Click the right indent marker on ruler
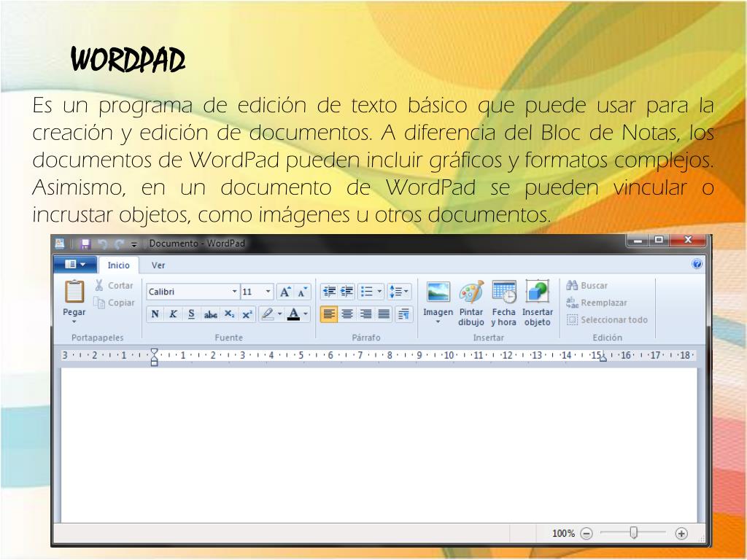The height and width of the screenshot is (560, 747). coord(603,358)
